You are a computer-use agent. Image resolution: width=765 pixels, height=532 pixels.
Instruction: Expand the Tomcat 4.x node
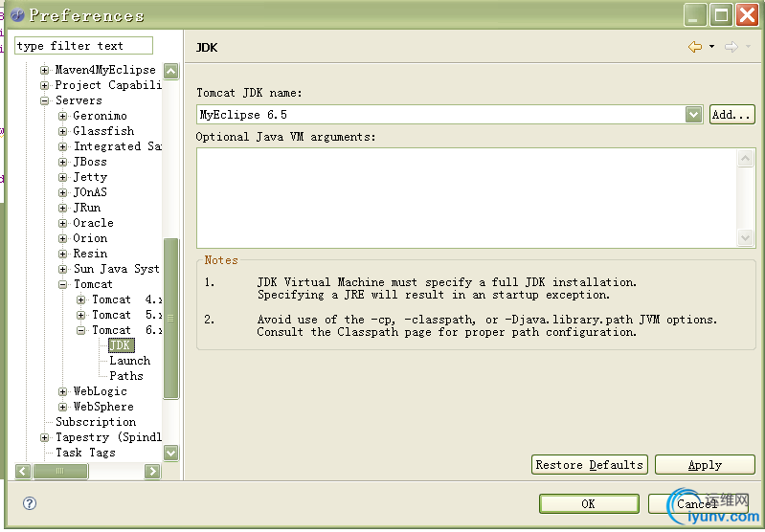coord(81,299)
